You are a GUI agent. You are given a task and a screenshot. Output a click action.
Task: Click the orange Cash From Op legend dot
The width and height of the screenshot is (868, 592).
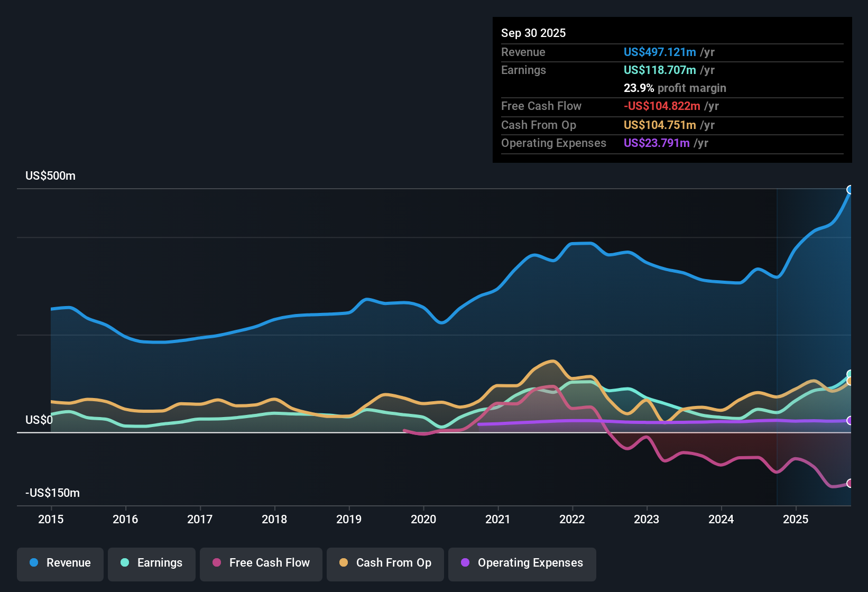coord(343,563)
